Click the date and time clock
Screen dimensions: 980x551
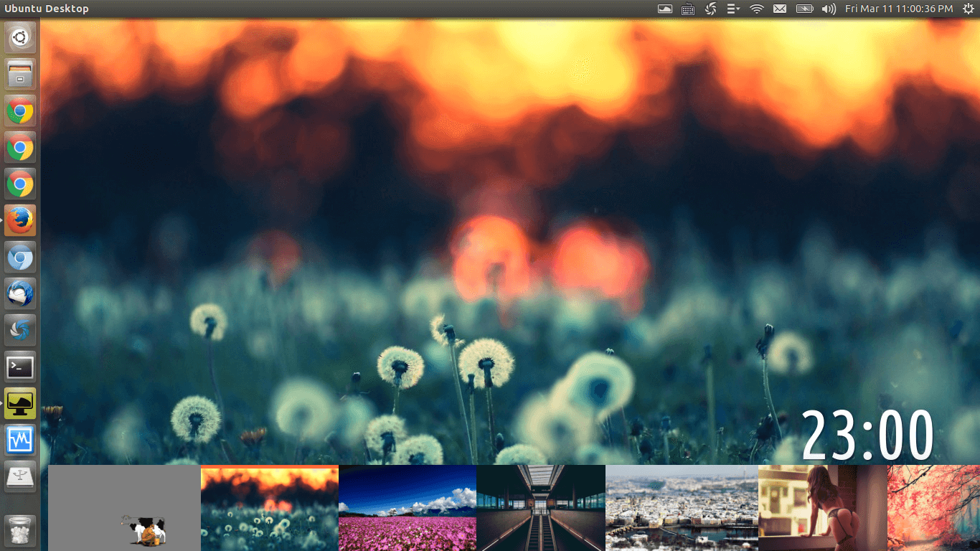pyautogui.click(x=899, y=9)
